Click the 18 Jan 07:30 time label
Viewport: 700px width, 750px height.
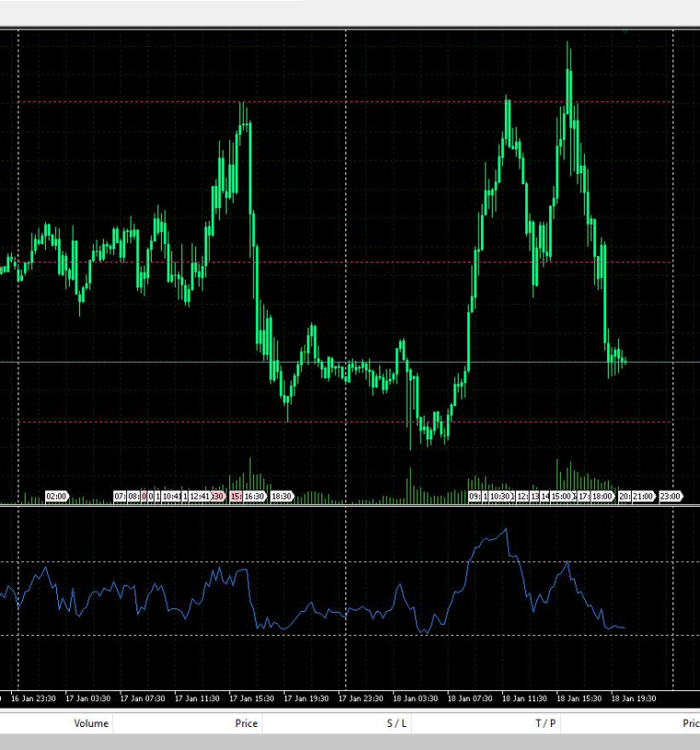470,698
